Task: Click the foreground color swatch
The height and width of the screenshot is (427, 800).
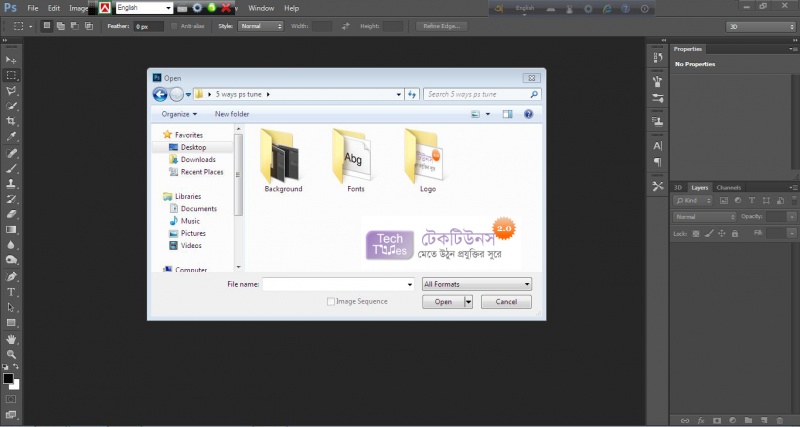Action: click(x=8, y=379)
